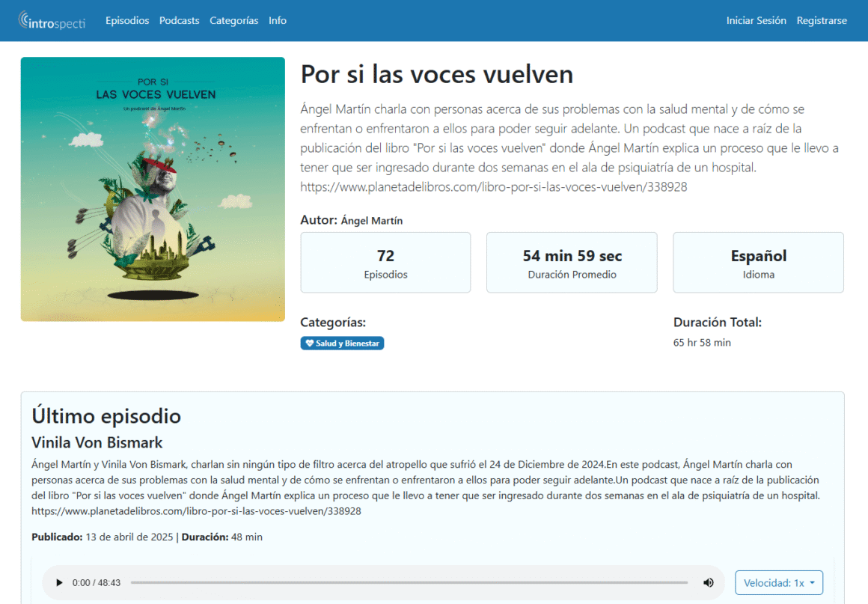The image size is (868, 604).
Task: Play the Vinila Von Bismark episode audio
Action: [59, 582]
